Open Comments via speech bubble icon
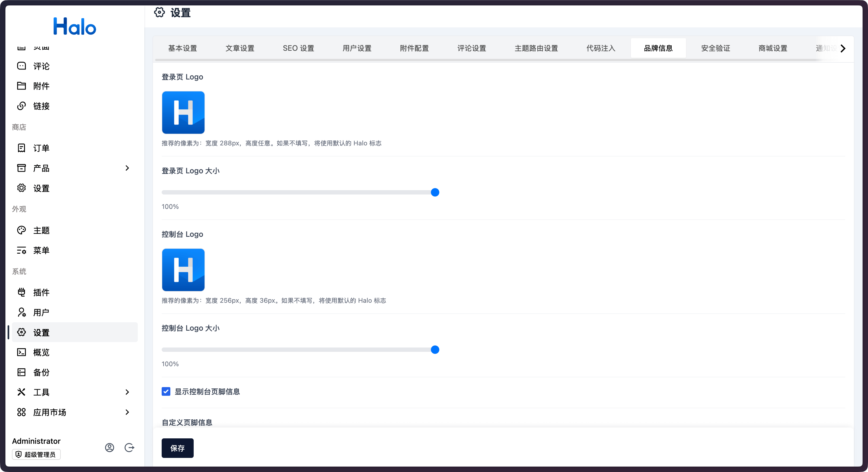 click(22, 66)
